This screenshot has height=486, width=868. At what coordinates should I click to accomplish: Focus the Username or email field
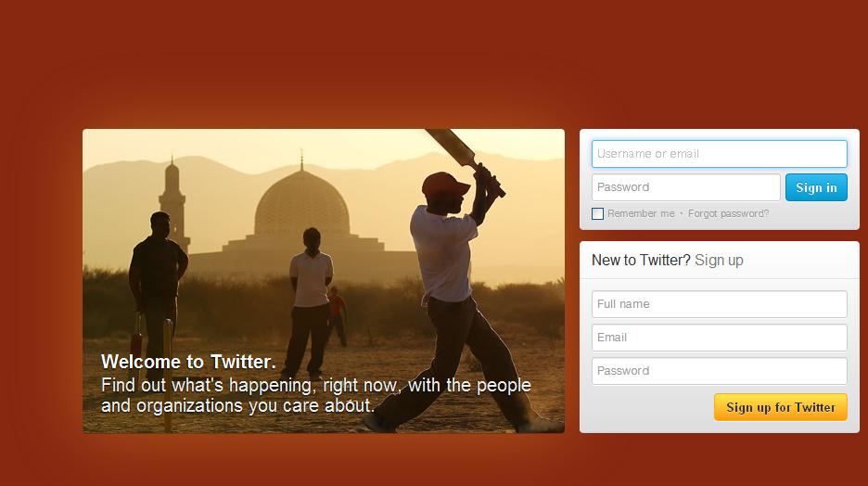point(719,154)
